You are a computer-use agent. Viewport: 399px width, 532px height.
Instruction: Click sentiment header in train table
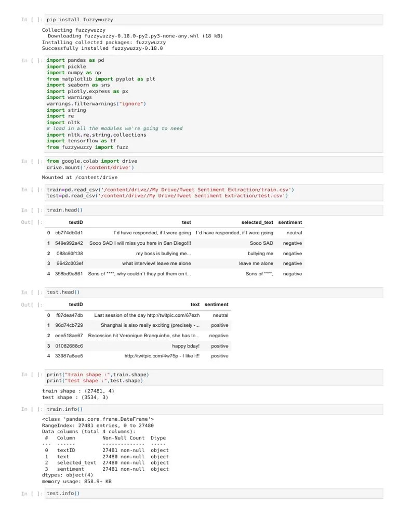point(290,222)
